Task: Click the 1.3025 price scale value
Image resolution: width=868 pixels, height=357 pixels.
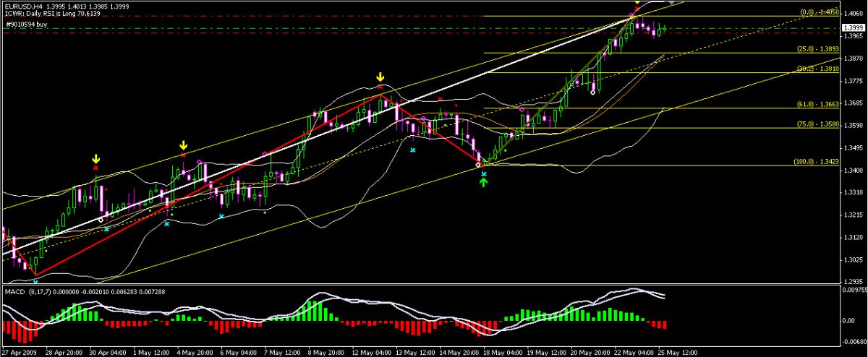Action: [x=854, y=260]
